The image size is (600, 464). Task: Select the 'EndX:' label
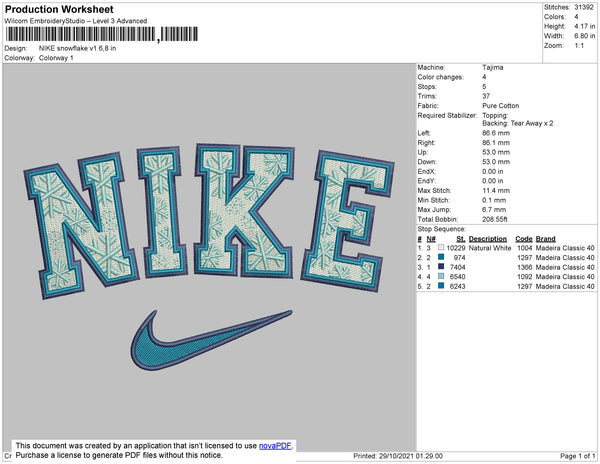click(x=427, y=171)
